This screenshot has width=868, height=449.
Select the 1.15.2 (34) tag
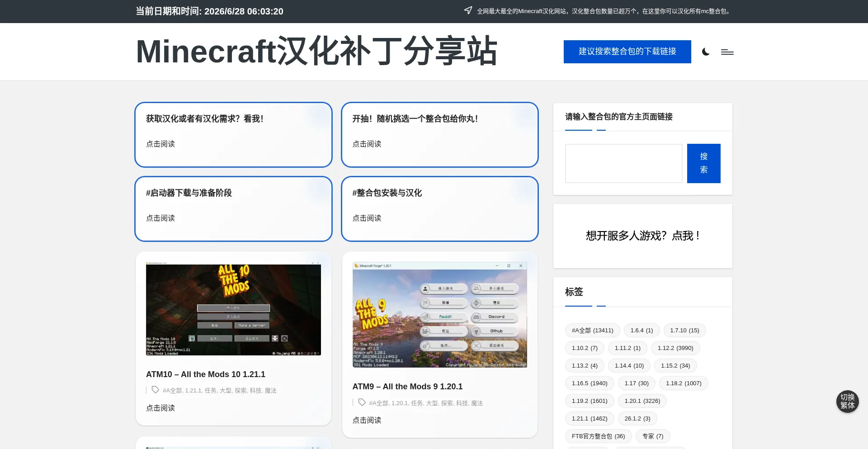[675, 366]
